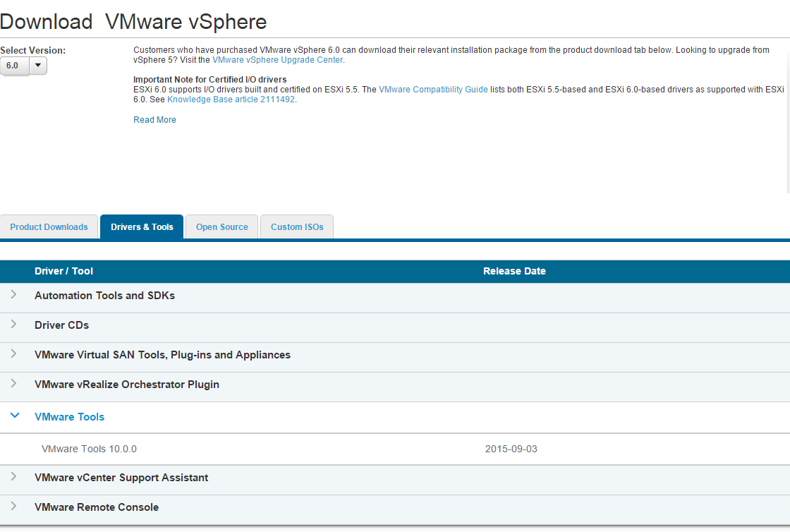Screen dimensions: 790x532
Task: Expand vCenter Support Assistant chevron
Action: (x=14, y=477)
